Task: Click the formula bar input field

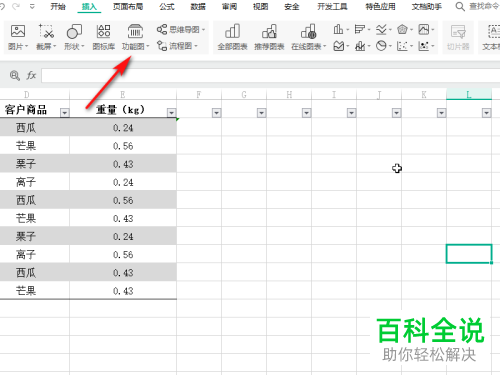Action: (x=271, y=76)
